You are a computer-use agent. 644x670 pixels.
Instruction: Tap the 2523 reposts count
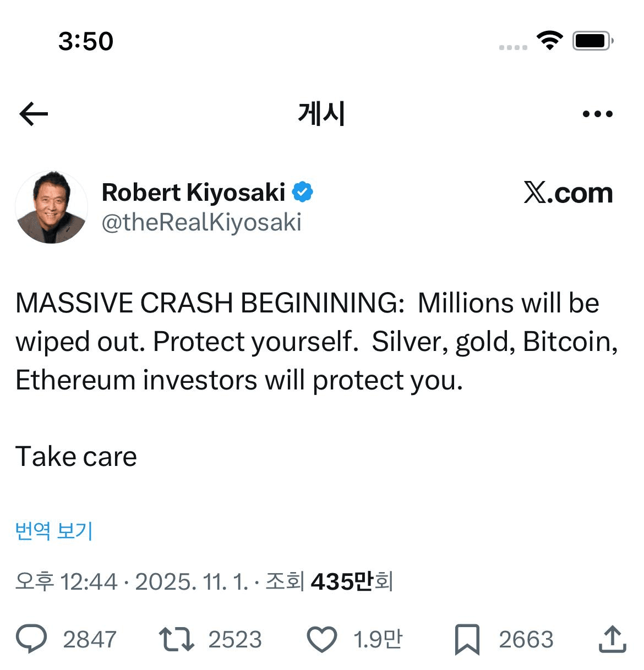click(235, 639)
